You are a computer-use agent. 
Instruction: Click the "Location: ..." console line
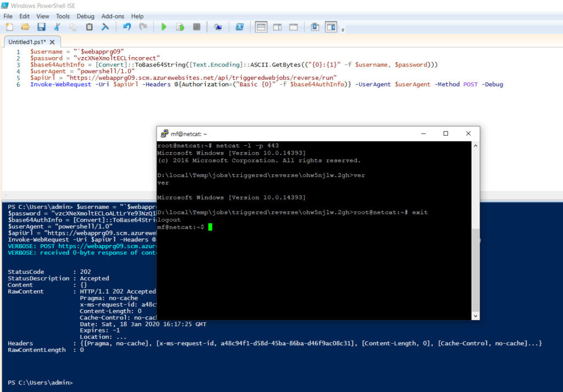coord(103,336)
